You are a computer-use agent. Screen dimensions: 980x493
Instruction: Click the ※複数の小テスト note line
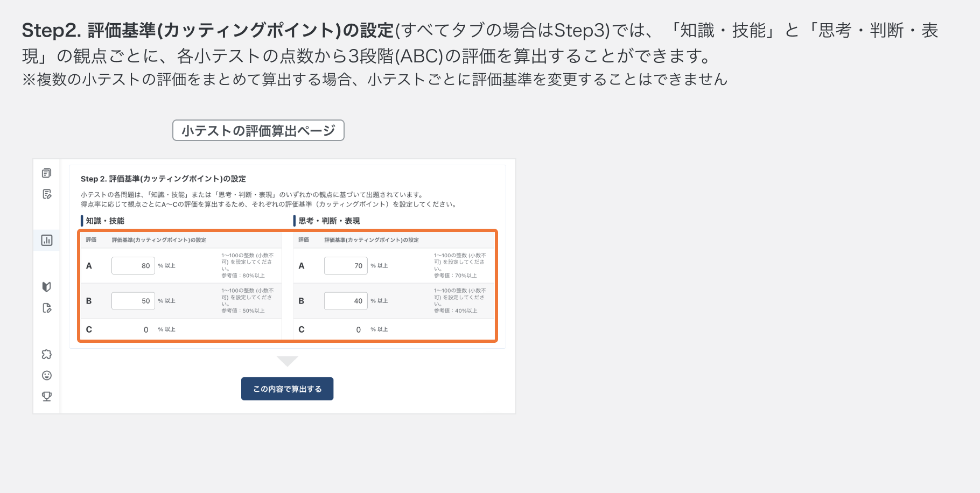tap(375, 80)
